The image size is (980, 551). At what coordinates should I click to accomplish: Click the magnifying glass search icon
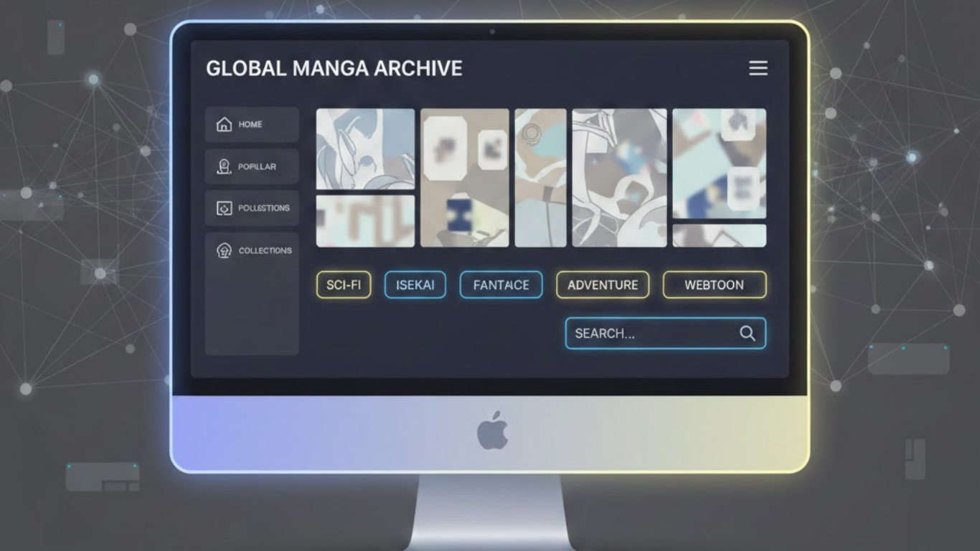pyautogui.click(x=747, y=334)
